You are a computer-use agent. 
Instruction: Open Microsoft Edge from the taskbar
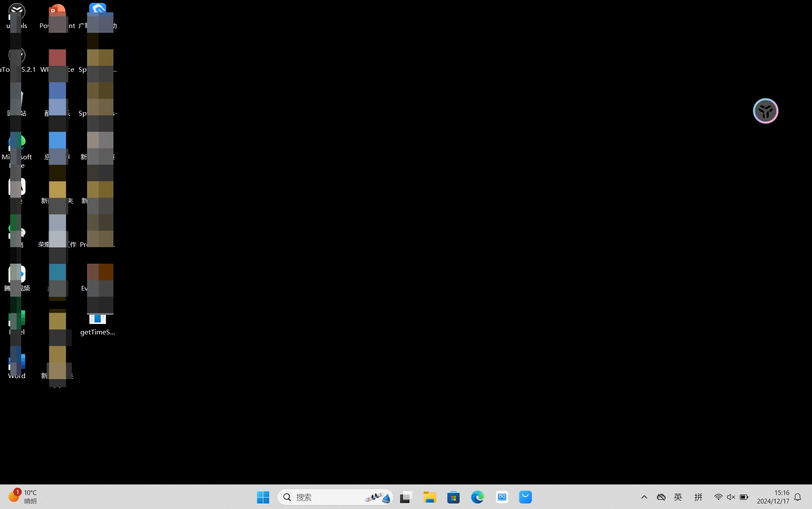477,497
